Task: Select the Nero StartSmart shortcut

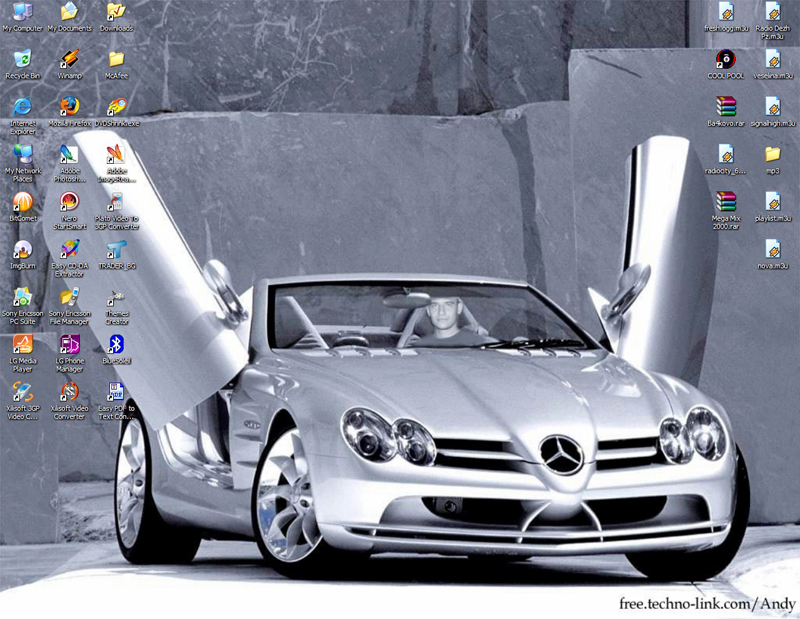Action: tap(69, 201)
